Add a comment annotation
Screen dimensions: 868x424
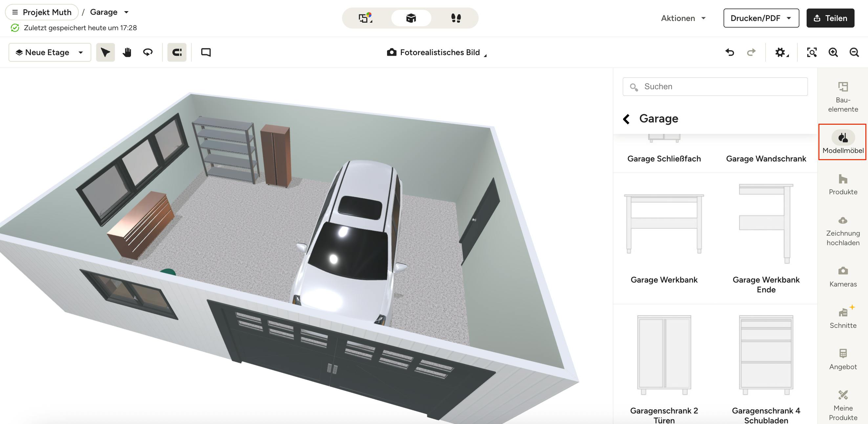tap(206, 52)
